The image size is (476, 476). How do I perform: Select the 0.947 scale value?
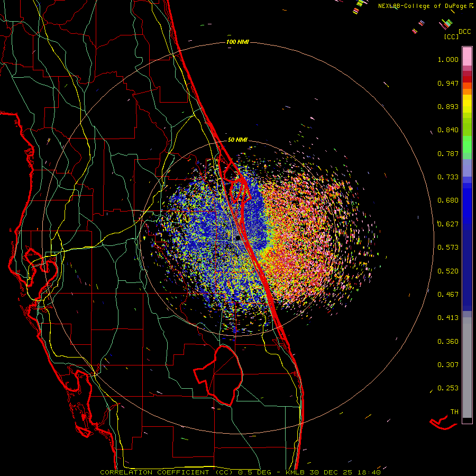[448, 83]
